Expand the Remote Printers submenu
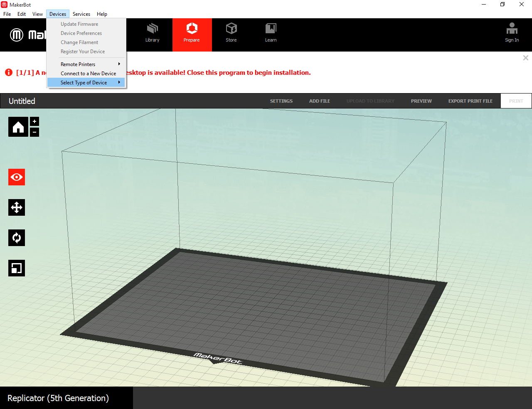 [86, 64]
